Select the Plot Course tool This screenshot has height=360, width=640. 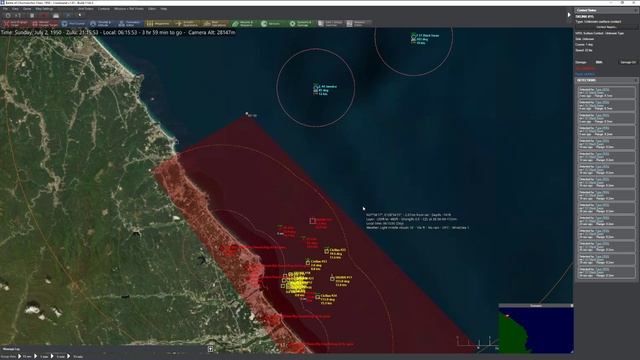point(73,24)
